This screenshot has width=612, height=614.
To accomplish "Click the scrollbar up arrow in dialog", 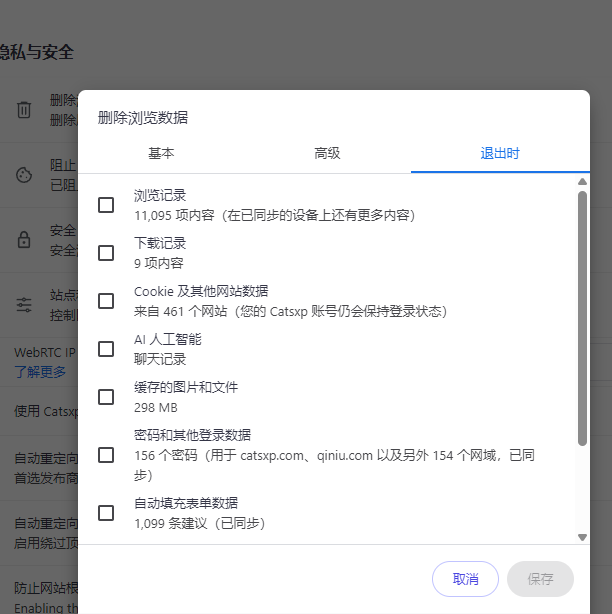I will pos(582,182).
